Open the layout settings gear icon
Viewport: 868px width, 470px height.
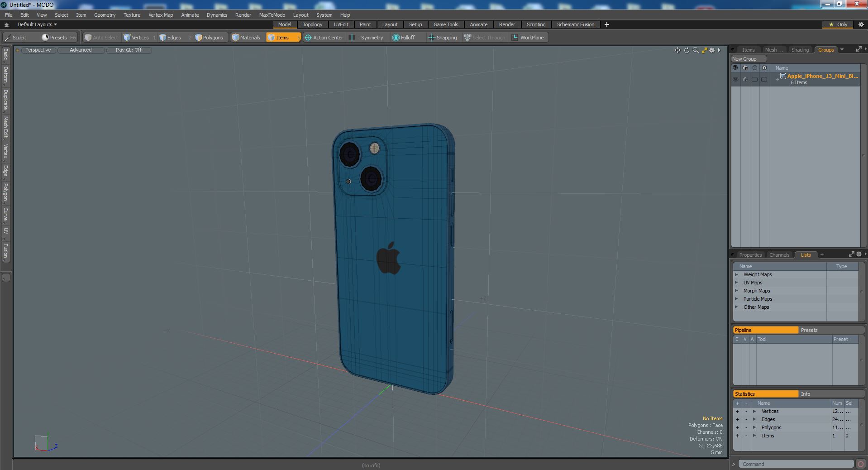coord(861,24)
